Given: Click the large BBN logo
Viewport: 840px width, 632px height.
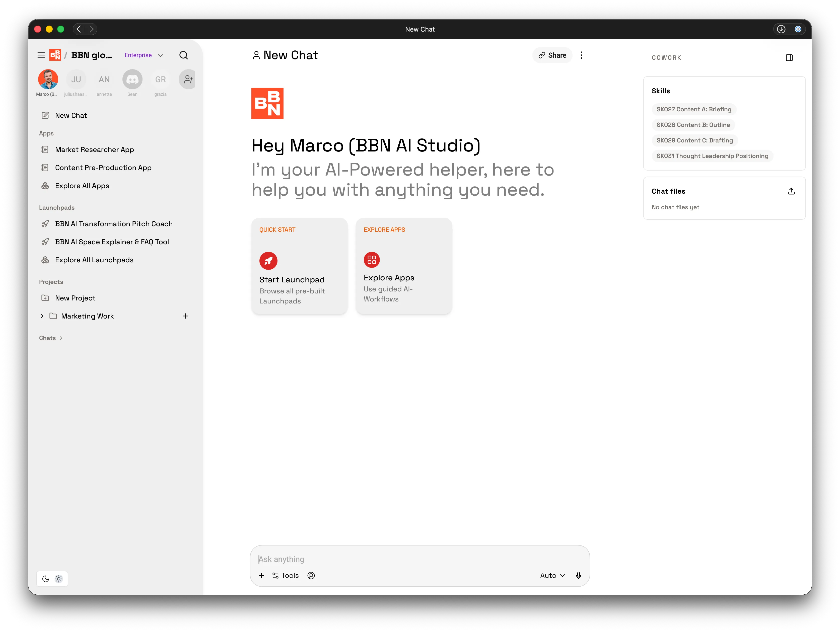Looking at the screenshot, I should [x=267, y=103].
